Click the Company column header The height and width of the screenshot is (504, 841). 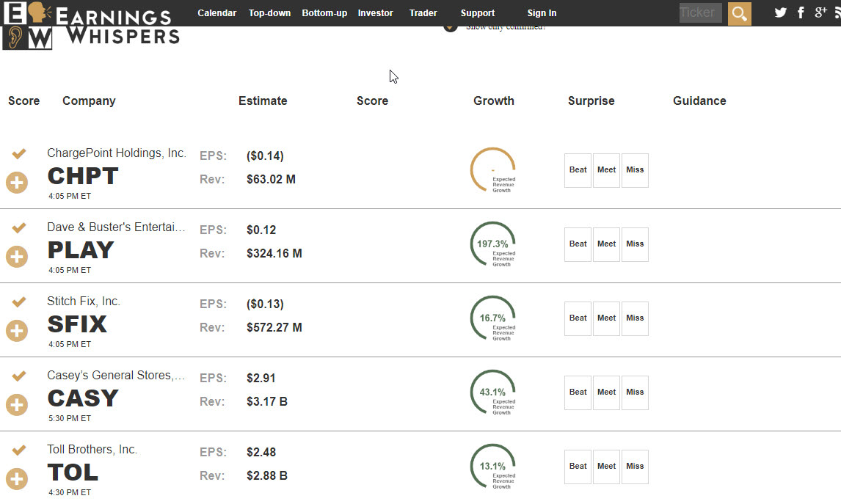(x=89, y=101)
